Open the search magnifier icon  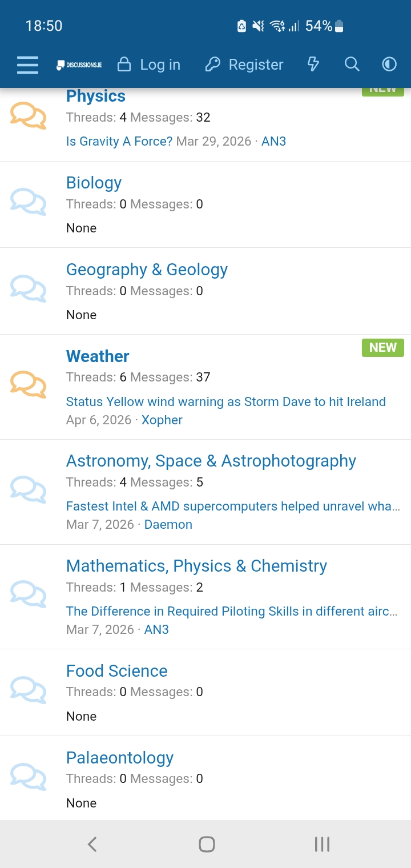point(352,65)
